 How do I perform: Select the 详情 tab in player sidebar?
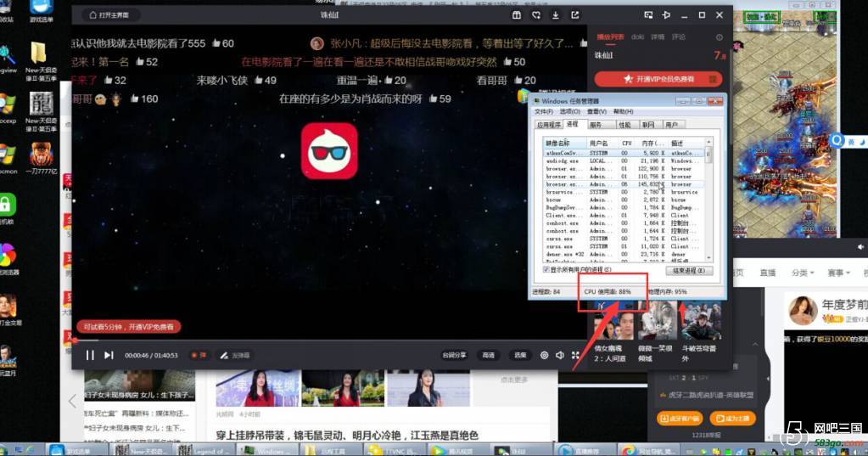(x=657, y=37)
